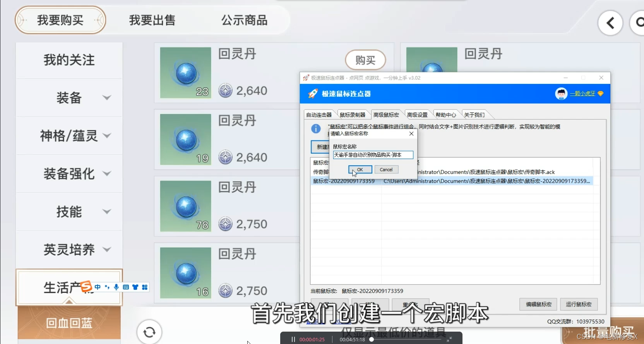This screenshot has height=344, width=644.
Task: Open the 高级设置 tab
Action: (417, 115)
